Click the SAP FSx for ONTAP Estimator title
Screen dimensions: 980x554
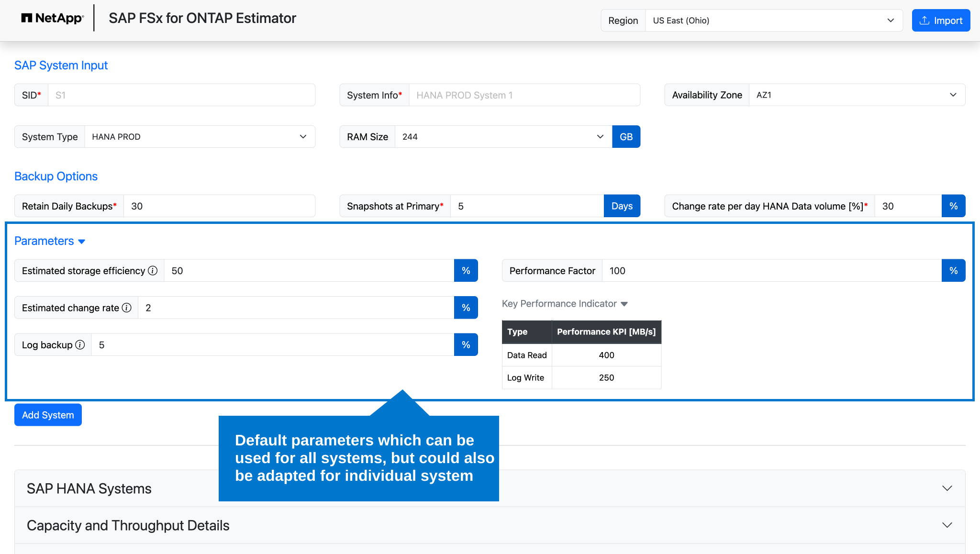202,18
